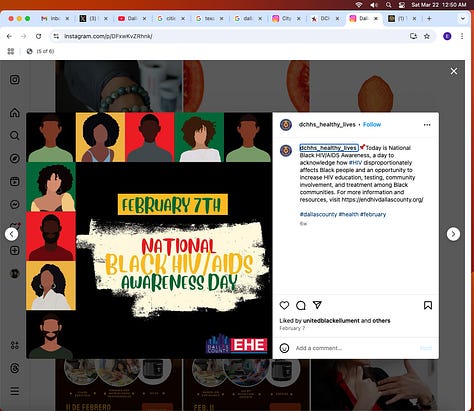Open the Chrome profile avatar
This screenshot has width=474, height=411.
coord(447,36)
